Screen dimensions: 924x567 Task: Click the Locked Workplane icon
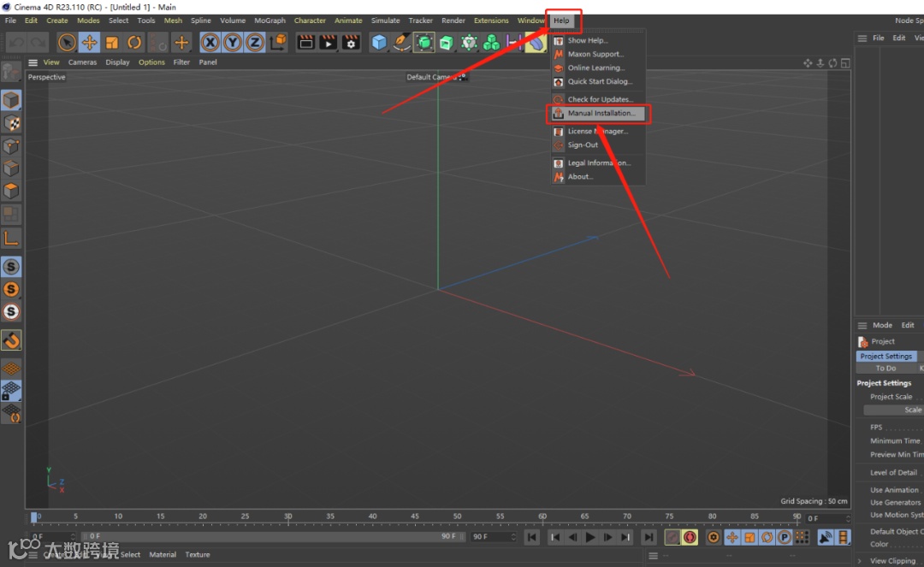11,392
